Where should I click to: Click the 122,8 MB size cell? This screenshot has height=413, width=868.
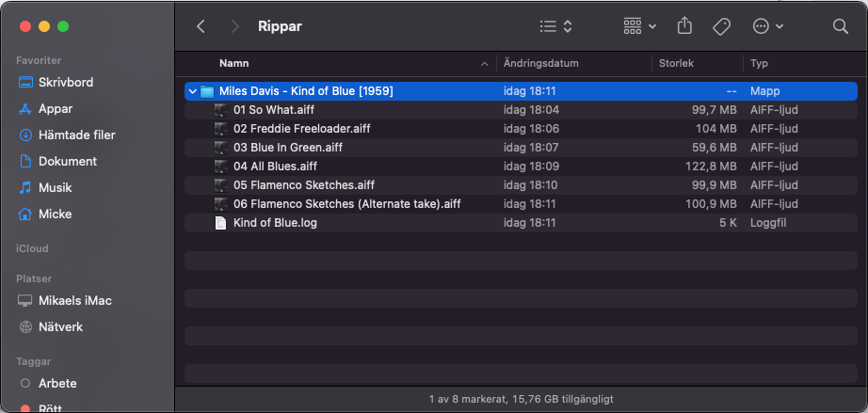coord(711,167)
